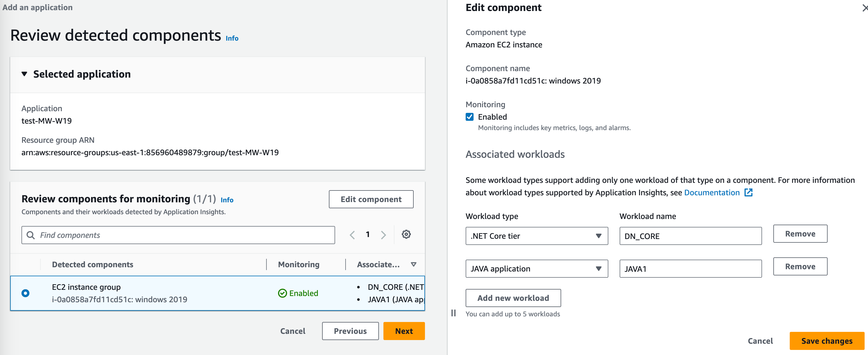Enter text in Find components search field

click(x=178, y=235)
